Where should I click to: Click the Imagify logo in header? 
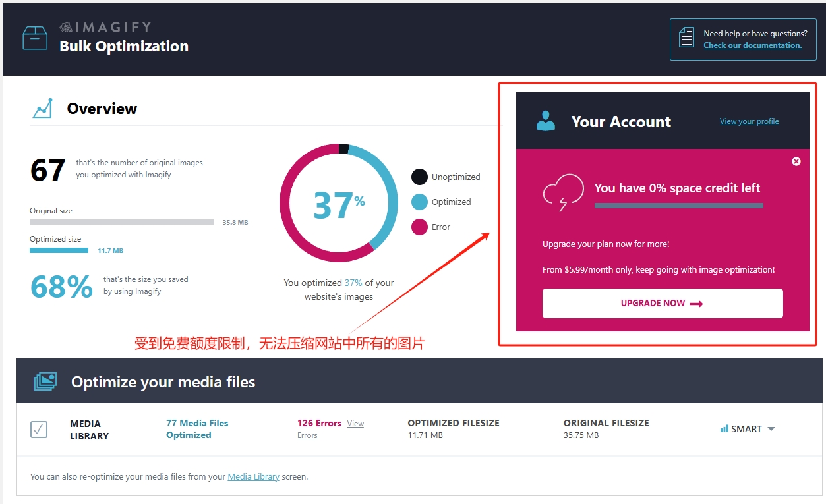pyautogui.click(x=105, y=27)
